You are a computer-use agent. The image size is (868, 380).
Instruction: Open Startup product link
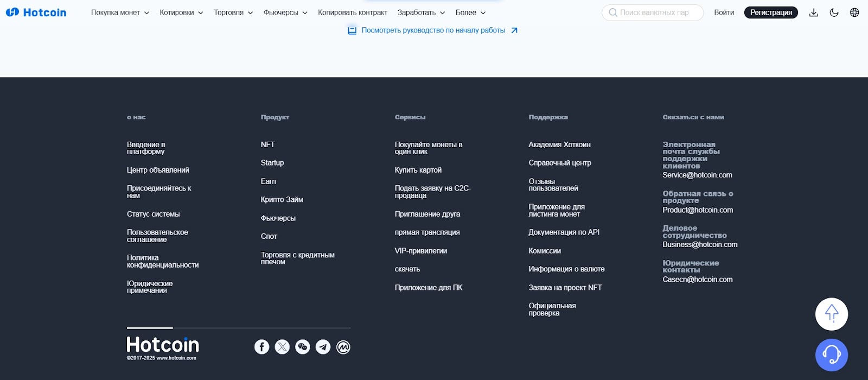coord(272,163)
